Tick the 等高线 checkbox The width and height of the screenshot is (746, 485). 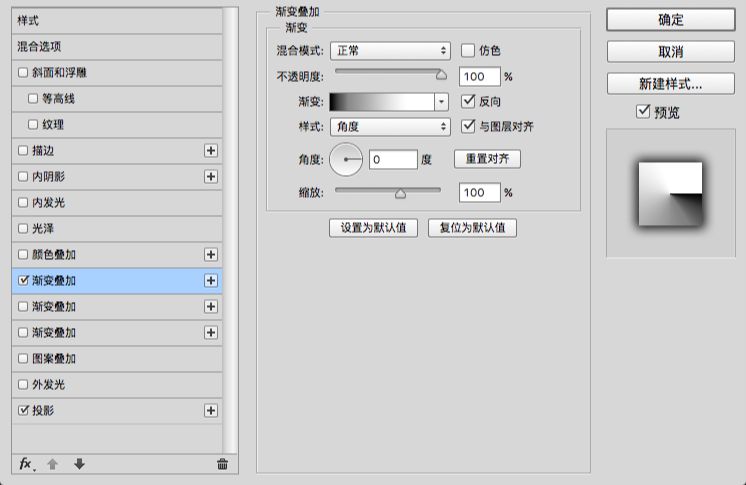coord(33,99)
